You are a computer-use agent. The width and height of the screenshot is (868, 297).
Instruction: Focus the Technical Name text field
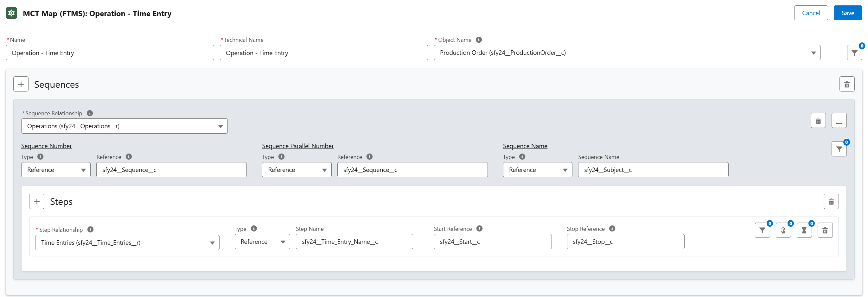coord(323,53)
